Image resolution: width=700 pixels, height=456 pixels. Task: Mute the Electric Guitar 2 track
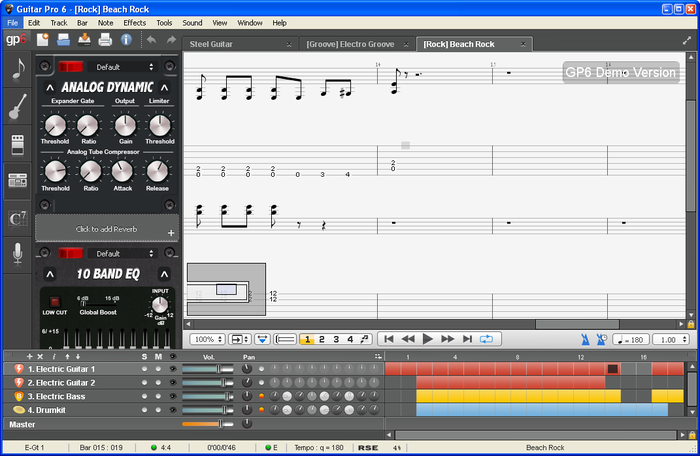point(158,383)
